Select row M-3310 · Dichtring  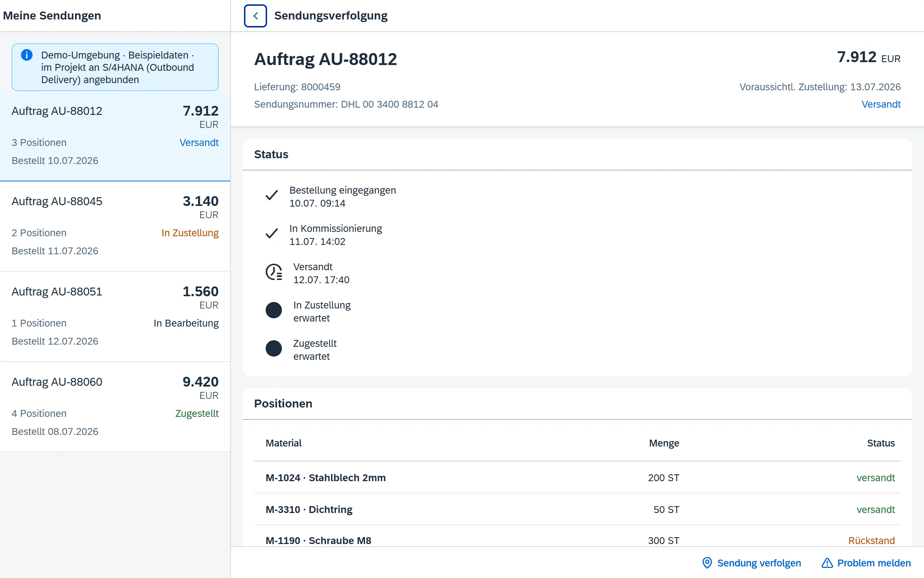(x=577, y=509)
